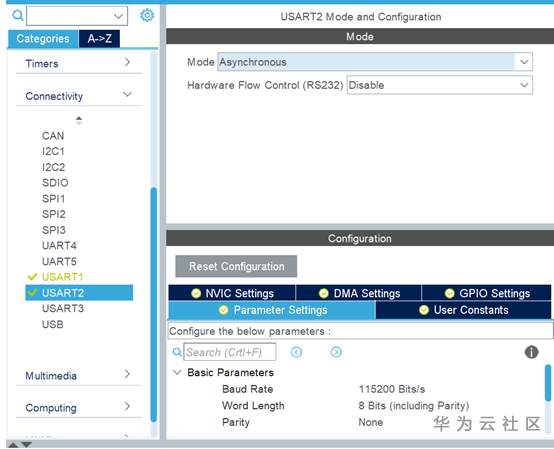
Task: Click the parameter Search (Ctrl+F) field
Action: pos(230,352)
